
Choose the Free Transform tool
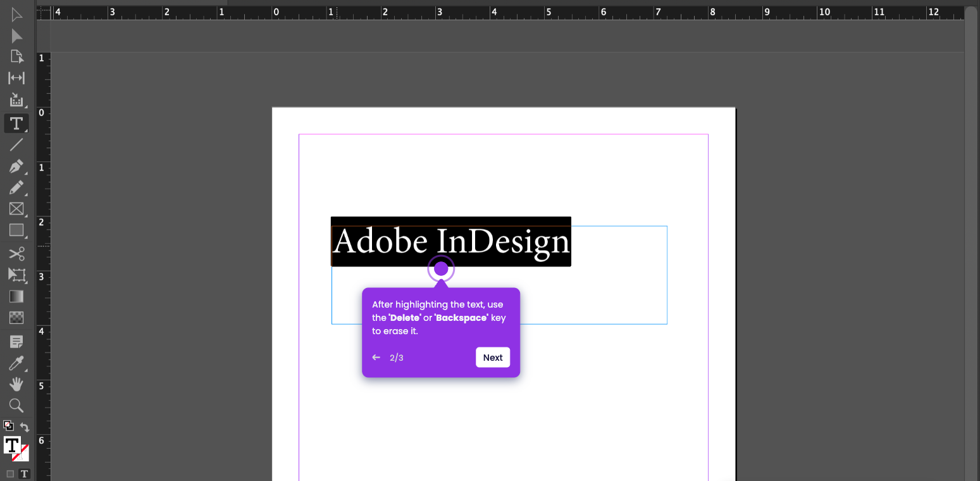16,275
